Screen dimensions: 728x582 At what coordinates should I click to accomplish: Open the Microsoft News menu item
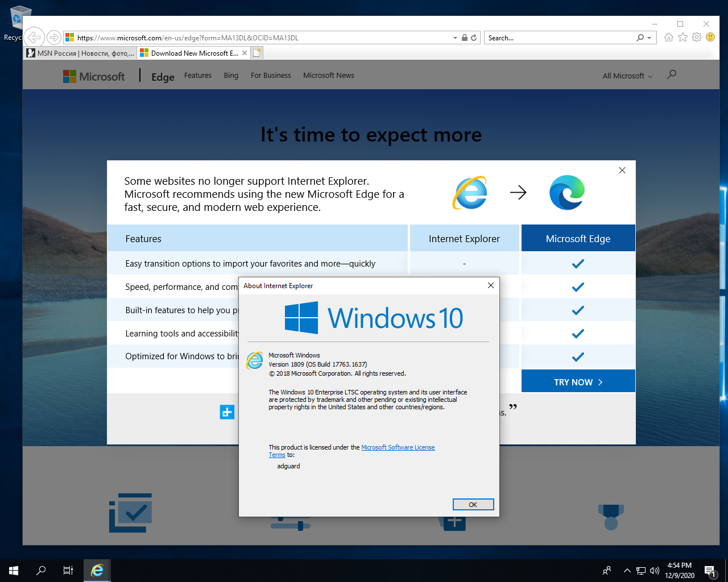pos(329,76)
